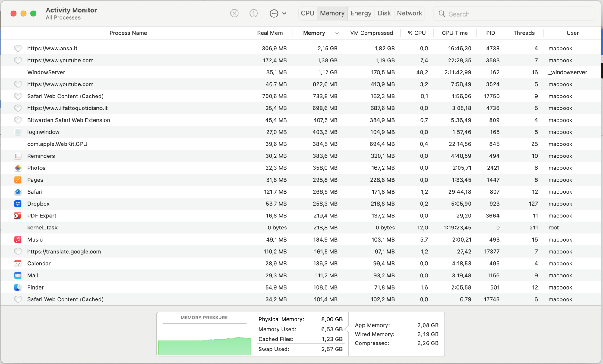This screenshot has height=364, width=603.
Task: Sort by Real Mem column header
Action: (270, 33)
